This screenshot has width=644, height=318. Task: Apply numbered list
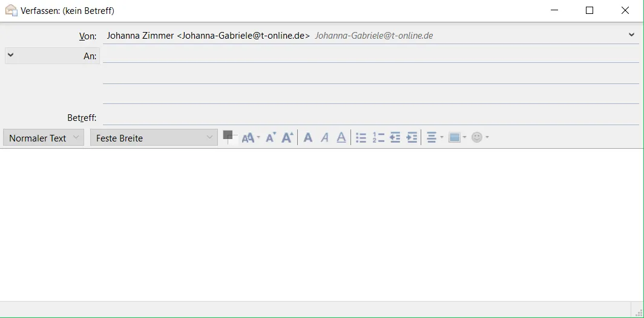point(378,137)
